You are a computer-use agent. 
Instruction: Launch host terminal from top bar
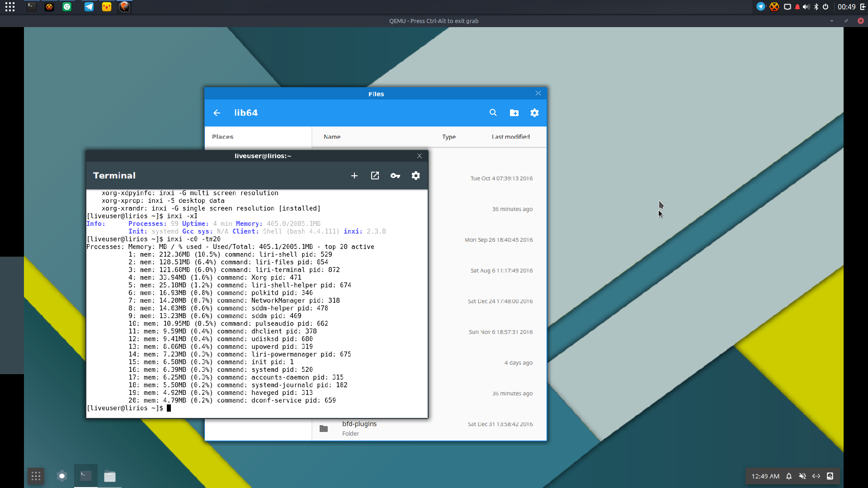click(31, 7)
